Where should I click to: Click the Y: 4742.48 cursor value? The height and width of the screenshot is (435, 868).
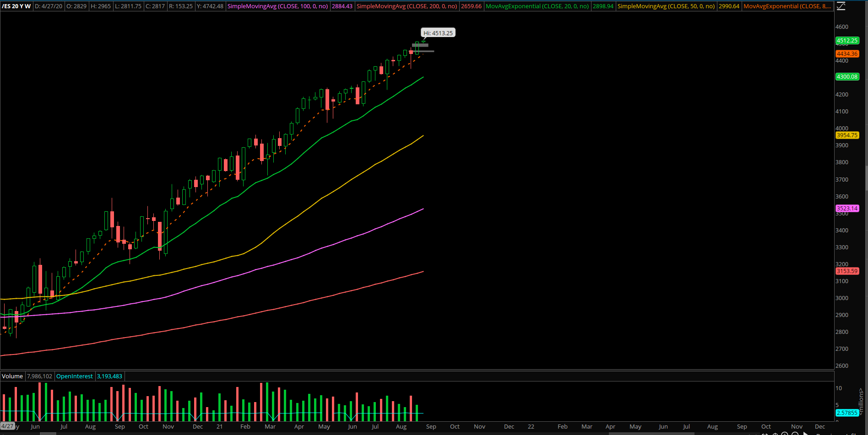pyautogui.click(x=210, y=6)
